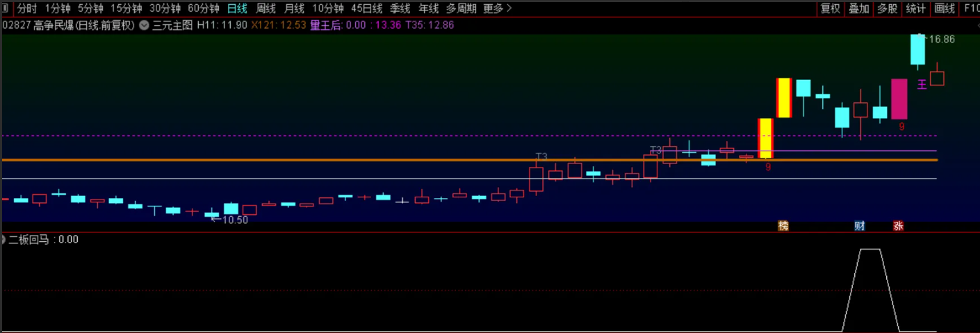The image size is (980, 333).
Task: Expand the 更多 period options
Action: click(x=497, y=8)
